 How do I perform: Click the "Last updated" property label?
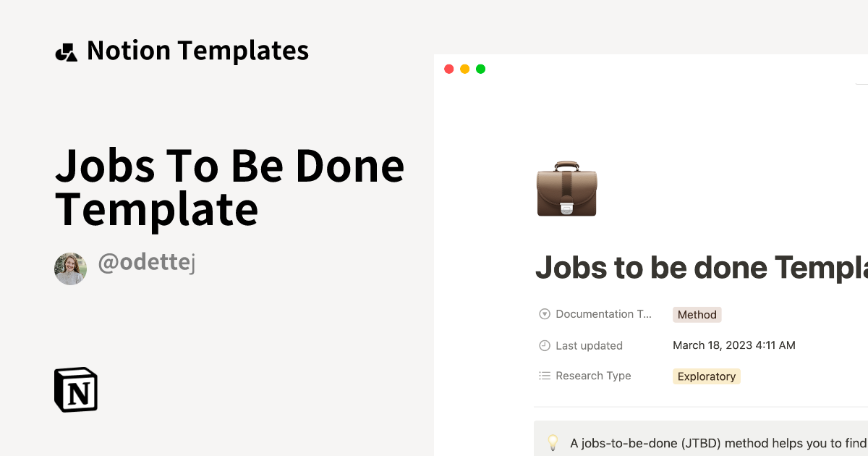(x=589, y=345)
